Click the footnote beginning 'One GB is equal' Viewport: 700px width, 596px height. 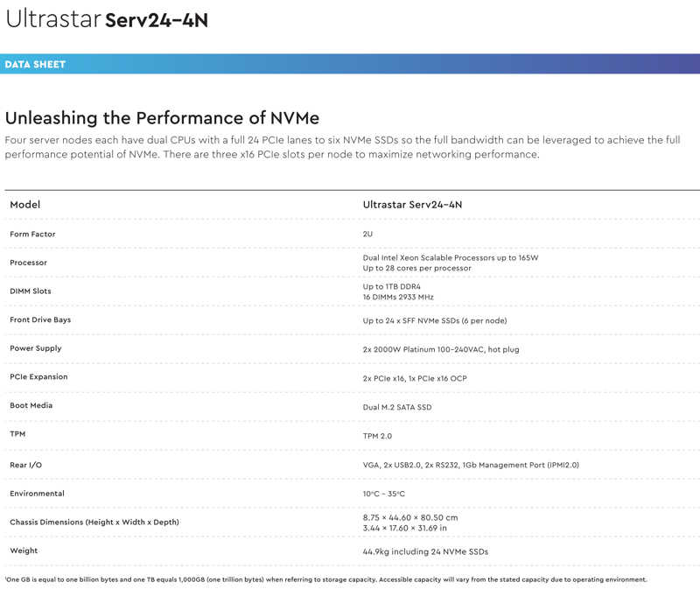[325, 579]
